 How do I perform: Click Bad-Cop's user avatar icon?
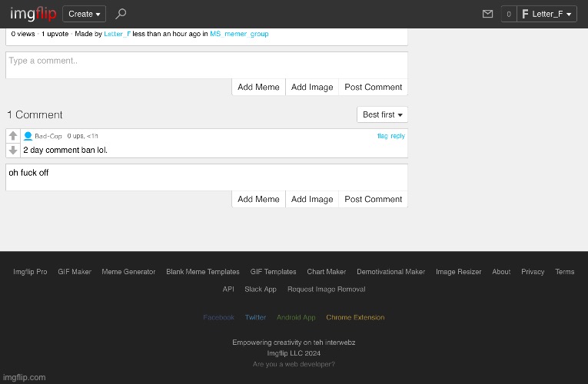click(28, 136)
